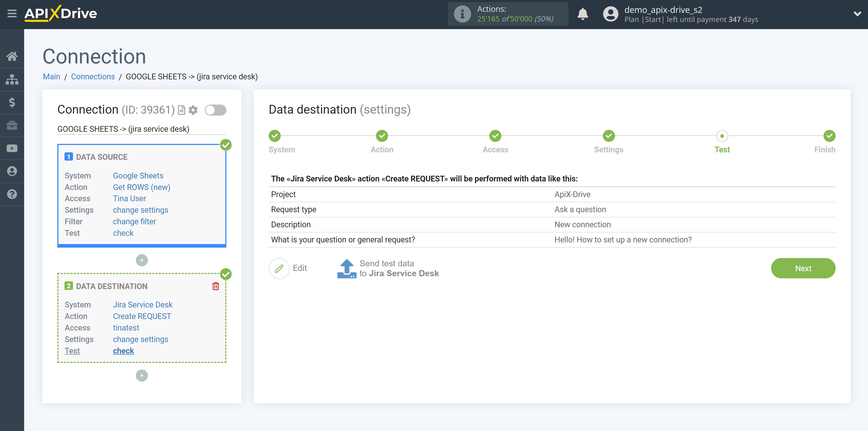
Task: Click data source check link
Action: click(x=123, y=233)
